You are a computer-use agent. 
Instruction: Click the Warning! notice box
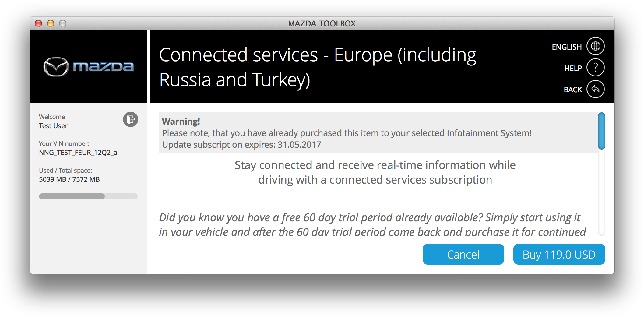378,133
